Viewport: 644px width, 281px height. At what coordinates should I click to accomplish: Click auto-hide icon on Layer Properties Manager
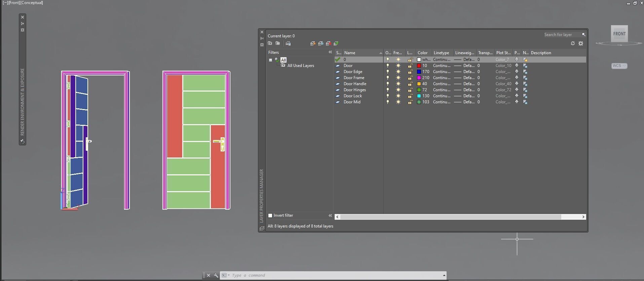pos(262,38)
